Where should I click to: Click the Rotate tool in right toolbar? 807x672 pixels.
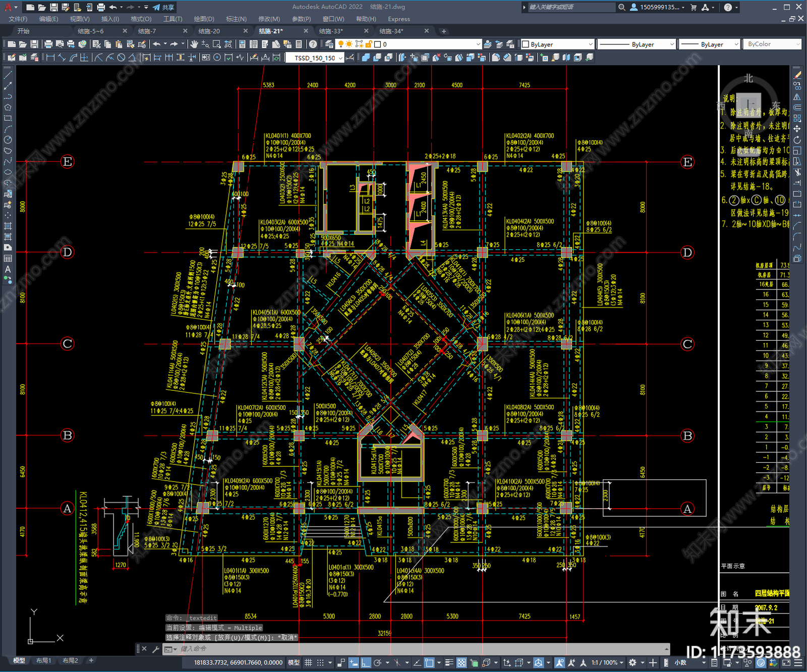pos(797,140)
